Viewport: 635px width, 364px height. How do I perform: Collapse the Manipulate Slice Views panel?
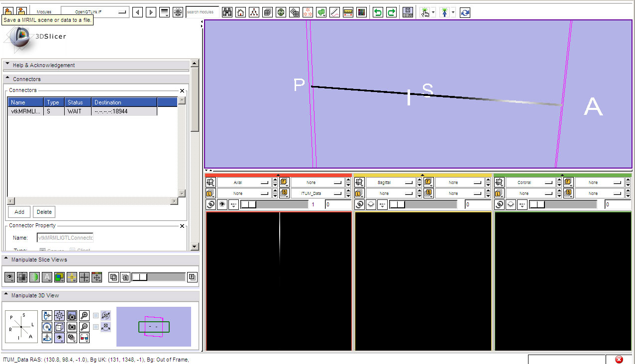7,260
